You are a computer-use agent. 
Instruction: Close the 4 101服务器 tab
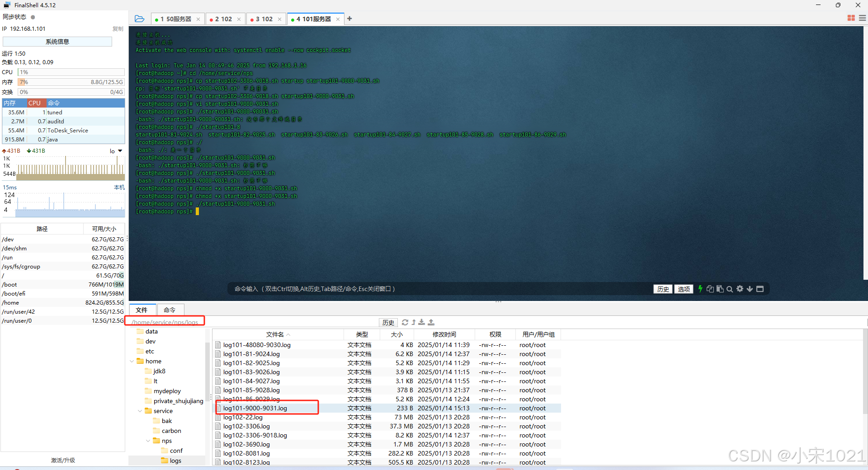[338, 19]
